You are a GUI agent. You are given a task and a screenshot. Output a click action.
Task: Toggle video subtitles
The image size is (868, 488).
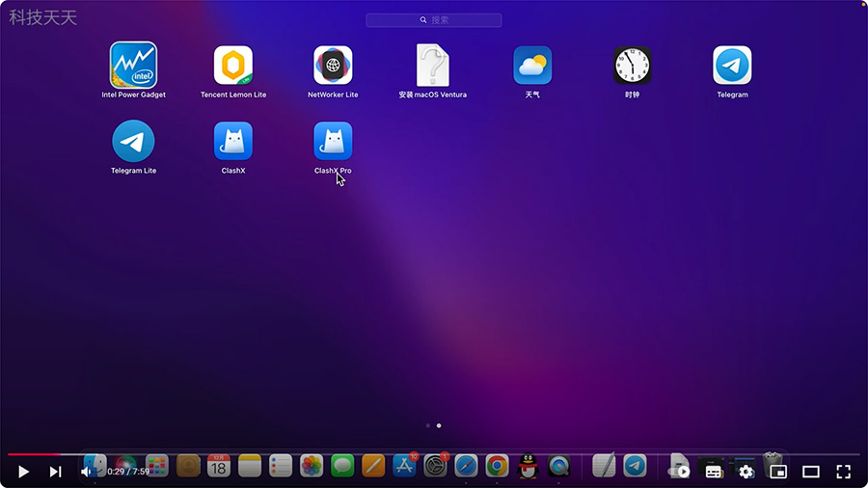click(x=714, y=472)
